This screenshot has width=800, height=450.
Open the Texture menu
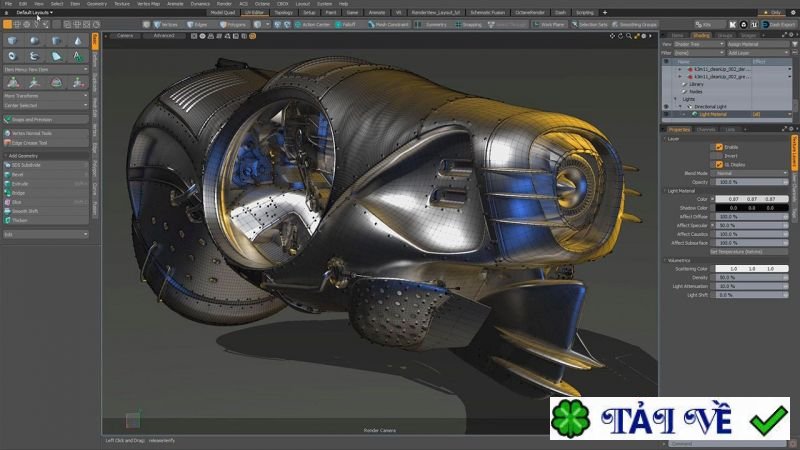tap(121, 4)
